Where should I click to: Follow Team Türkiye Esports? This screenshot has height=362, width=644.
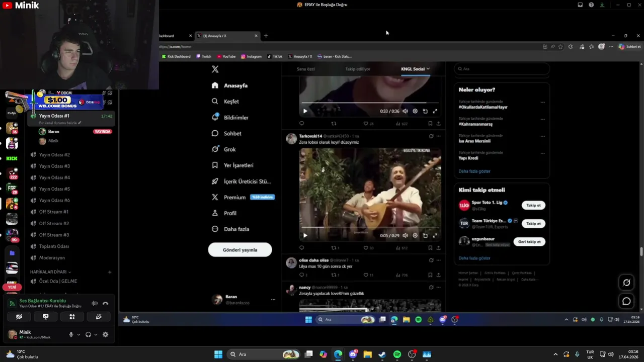533,224
